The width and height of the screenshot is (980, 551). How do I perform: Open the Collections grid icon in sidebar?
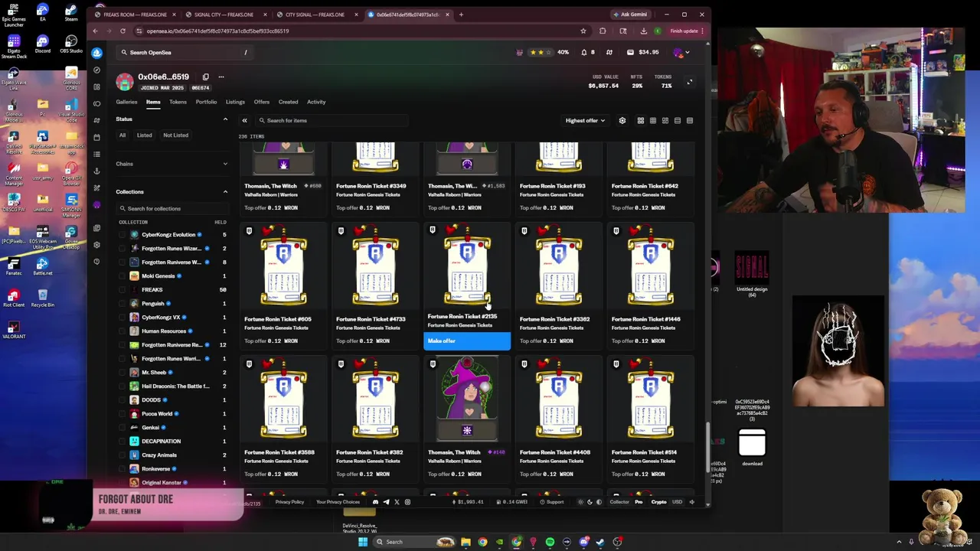coord(96,86)
